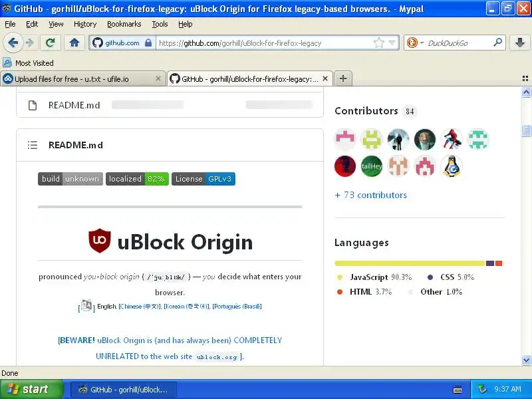The height and width of the screenshot is (399, 532).
Task: Open the green tailHey contributor avatar
Action: point(372,166)
